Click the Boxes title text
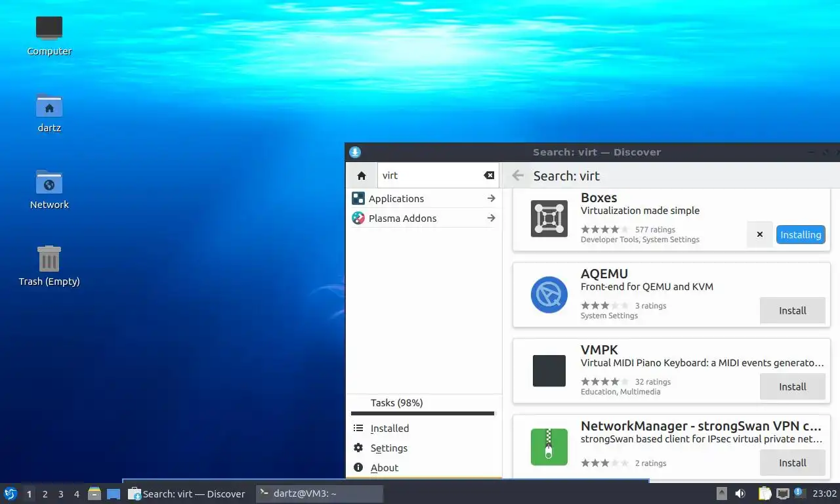Viewport: 840px width, 504px height. (598, 198)
